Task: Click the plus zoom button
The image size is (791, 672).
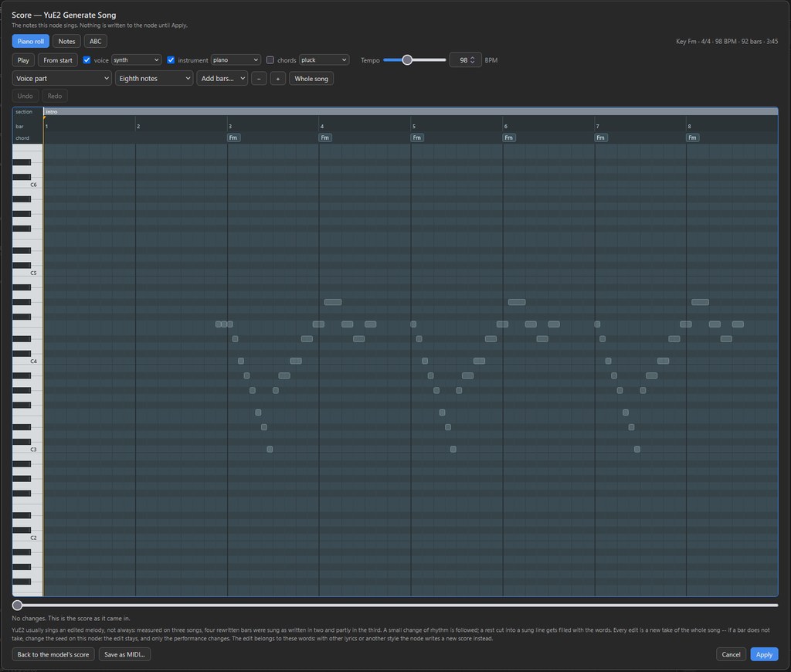Action: [278, 79]
